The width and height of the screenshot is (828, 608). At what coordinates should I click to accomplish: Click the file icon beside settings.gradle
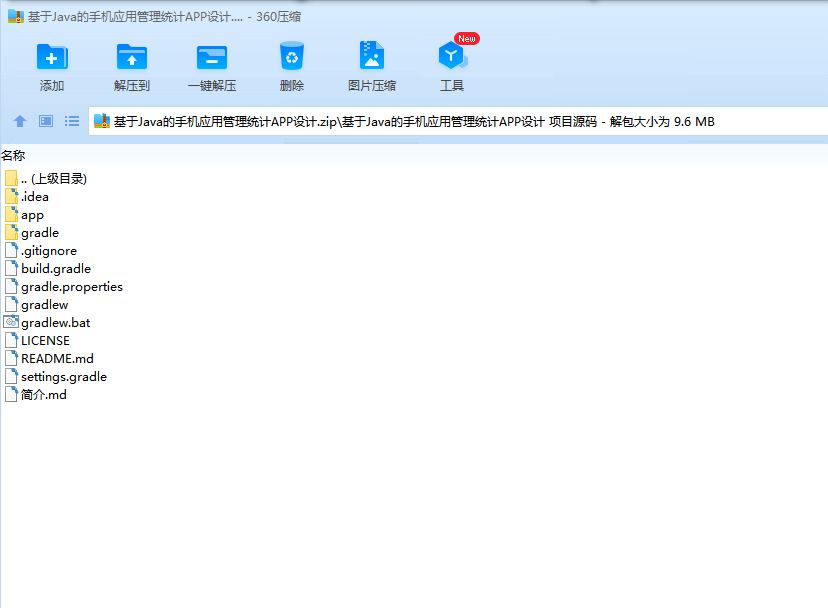pyautogui.click(x=12, y=376)
